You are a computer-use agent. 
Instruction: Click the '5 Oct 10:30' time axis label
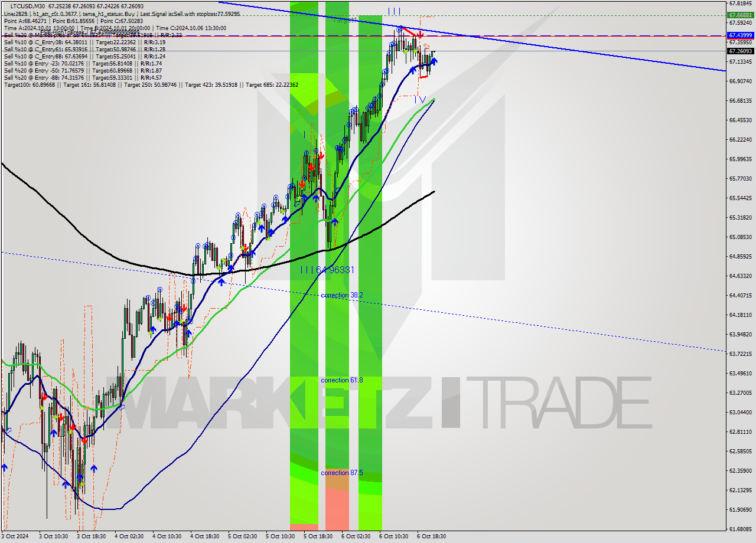pos(280,537)
